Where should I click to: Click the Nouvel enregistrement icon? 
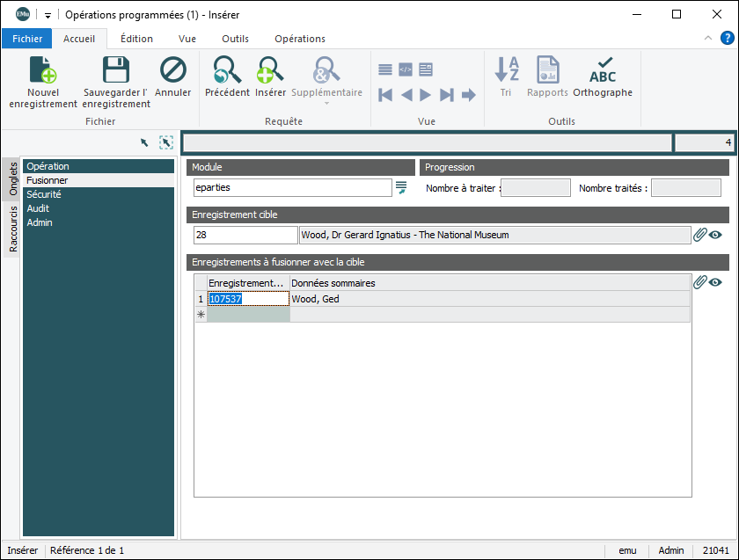click(x=43, y=70)
